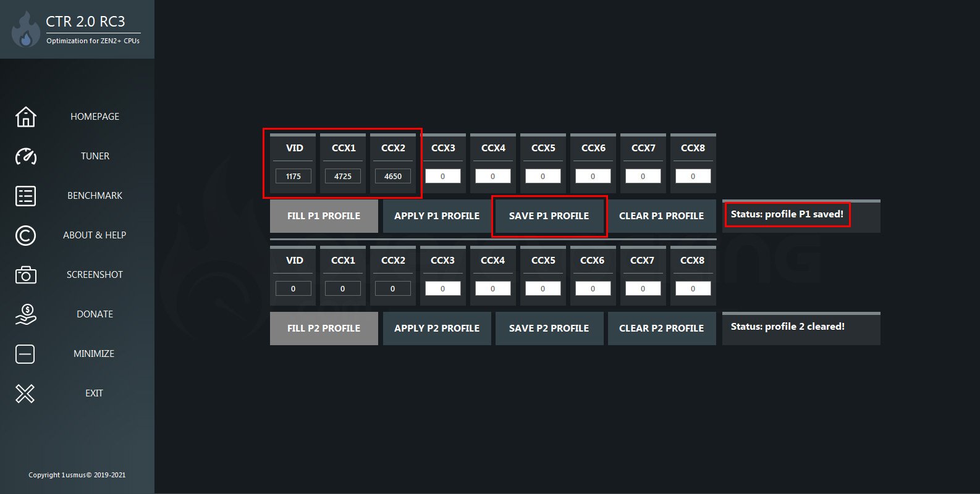Click the Screenshot camera icon
The height and width of the screenshot is (494, 980).
25,275
